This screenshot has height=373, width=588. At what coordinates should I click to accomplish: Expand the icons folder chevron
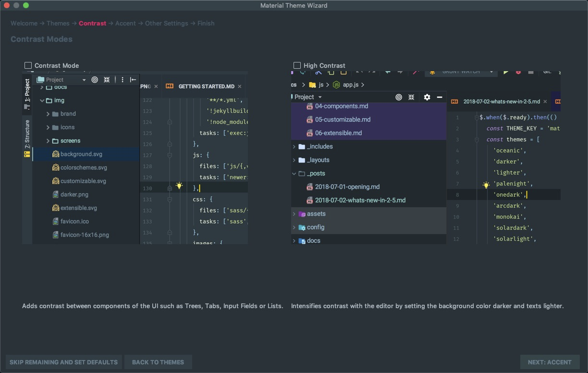(48, 127)
